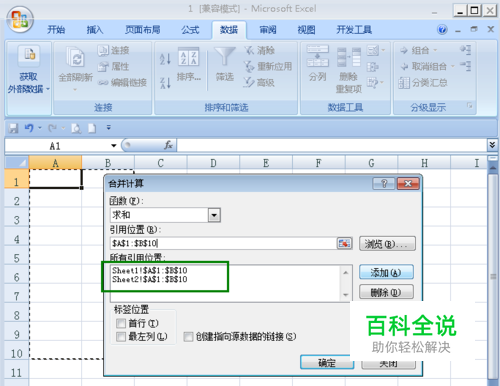Open the Ungroup (取消组合) dropdown arrow
The width and height of the screenshot is (500, 386).
(453, 66)
